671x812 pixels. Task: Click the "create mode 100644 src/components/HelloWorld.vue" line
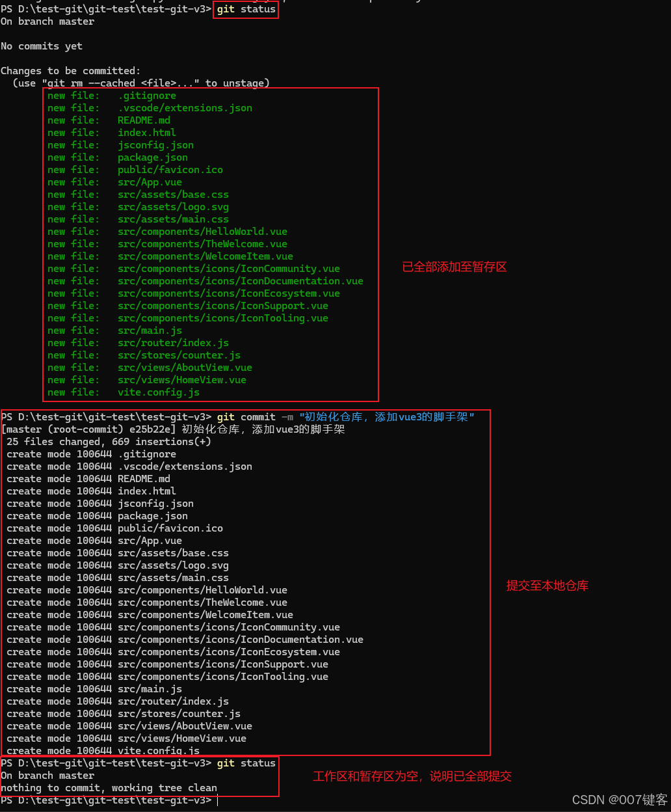(x=147, y=590)
